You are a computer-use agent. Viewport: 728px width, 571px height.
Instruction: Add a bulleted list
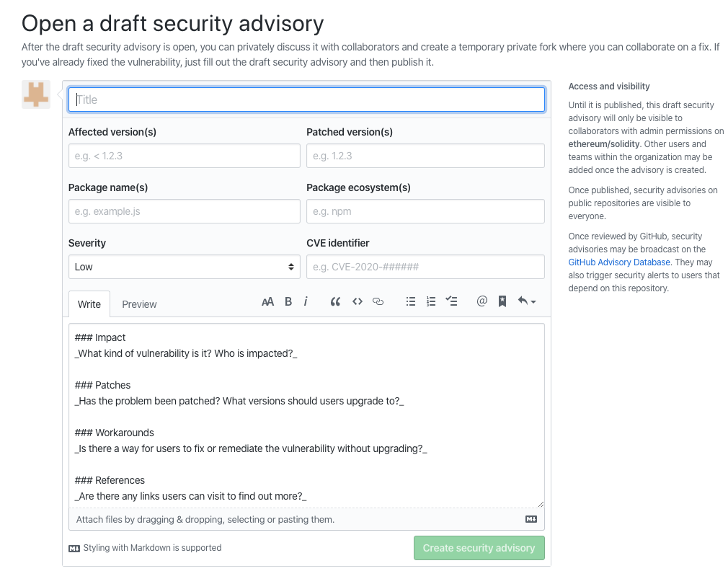(x=410, y=302)
